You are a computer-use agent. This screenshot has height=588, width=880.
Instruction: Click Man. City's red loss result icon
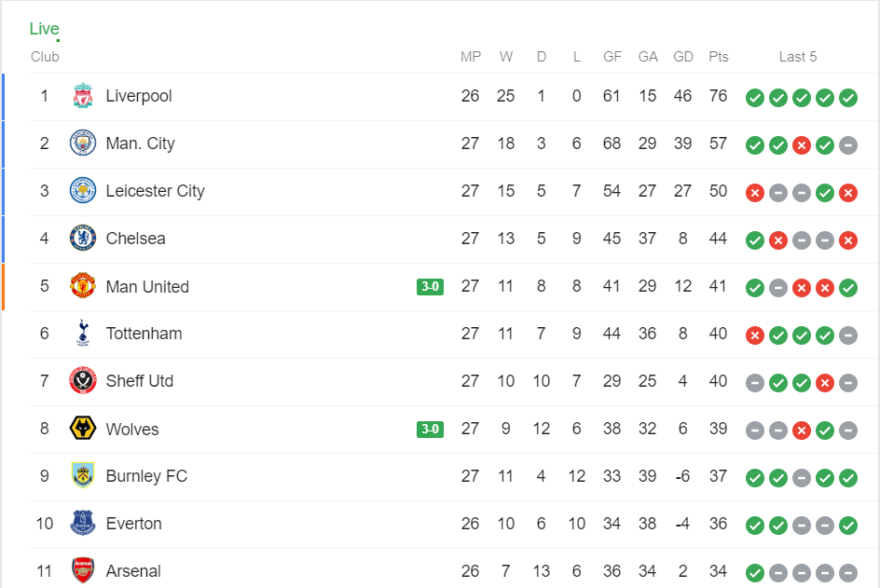click(802, 145)
